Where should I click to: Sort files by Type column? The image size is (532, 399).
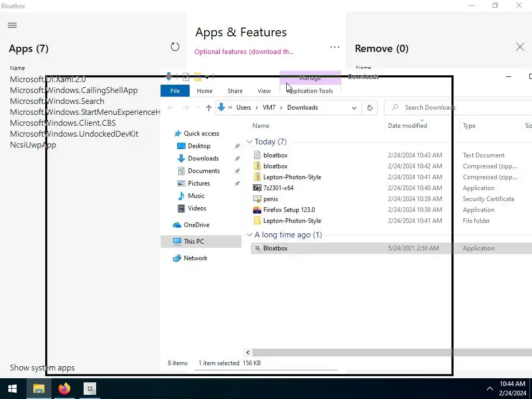click(469, 126)
